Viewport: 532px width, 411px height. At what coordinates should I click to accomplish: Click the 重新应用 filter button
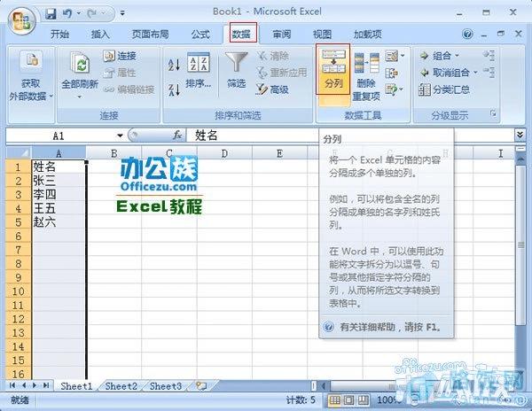click(282, 73)
